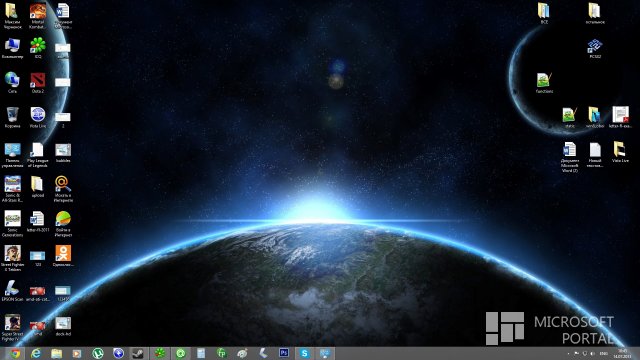Open File Explorer from the taskbar
Viewport: 640px width, 360px height.
(x=56, y=353)
